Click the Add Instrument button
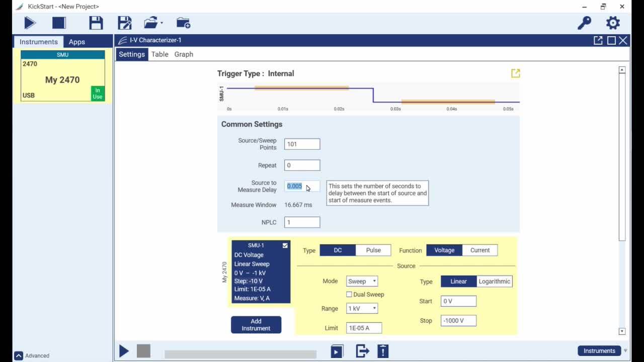This screenshot has height=362, width=644. [256, 324]
